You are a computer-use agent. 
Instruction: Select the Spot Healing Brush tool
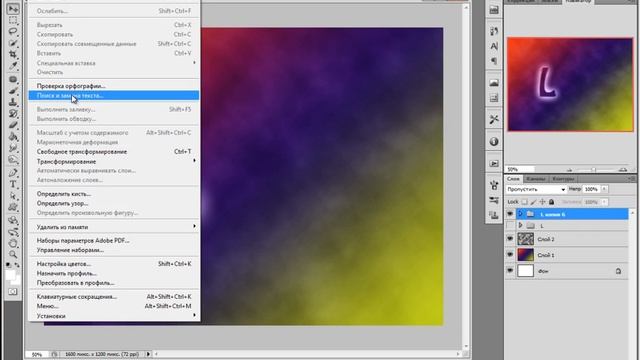[13, 80]
